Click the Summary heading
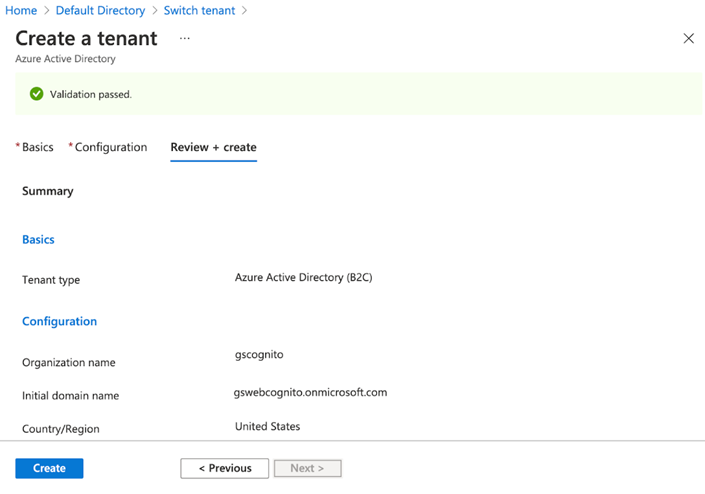This screenshot has width=705, height=494. point(48,191)
